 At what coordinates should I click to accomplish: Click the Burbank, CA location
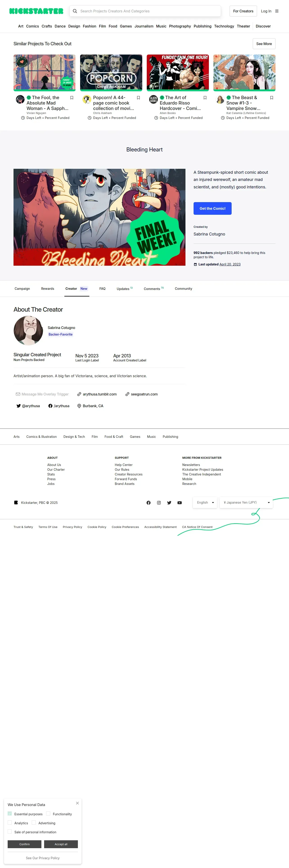tap(90, 406)
